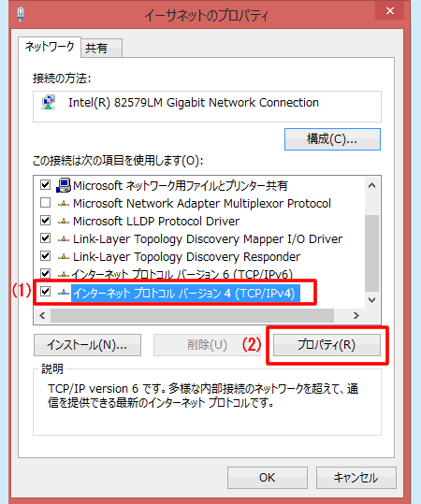The image size is (421, 504).
Task: Select Microsoft Network Adapter Multiplexor Protocol row
Action: tap(202, 204)
